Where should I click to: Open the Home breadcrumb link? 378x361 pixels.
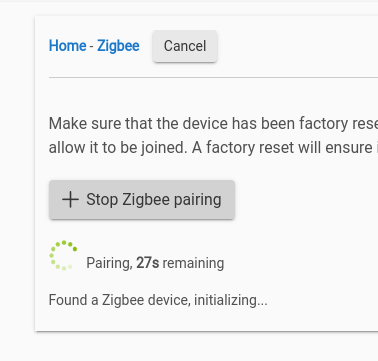point(67,46)
